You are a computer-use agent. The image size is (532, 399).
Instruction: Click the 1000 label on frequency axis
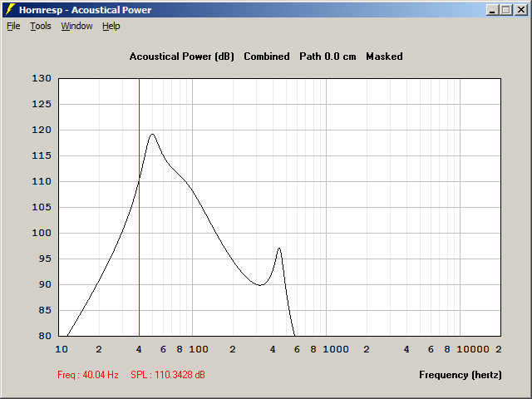click(336, 349)
